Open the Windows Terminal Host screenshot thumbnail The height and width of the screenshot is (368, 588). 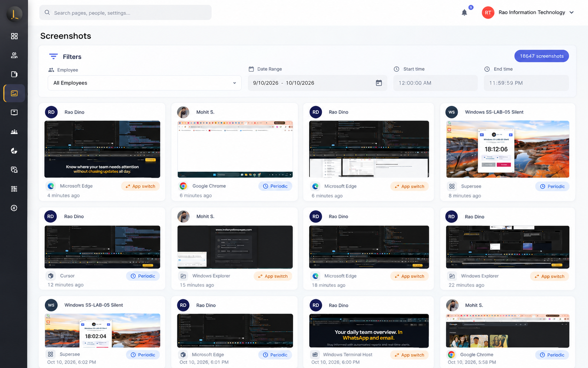369,331
